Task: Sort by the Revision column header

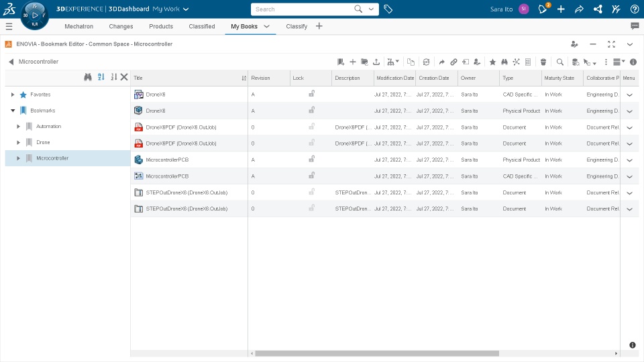Action: pos(268,78)
